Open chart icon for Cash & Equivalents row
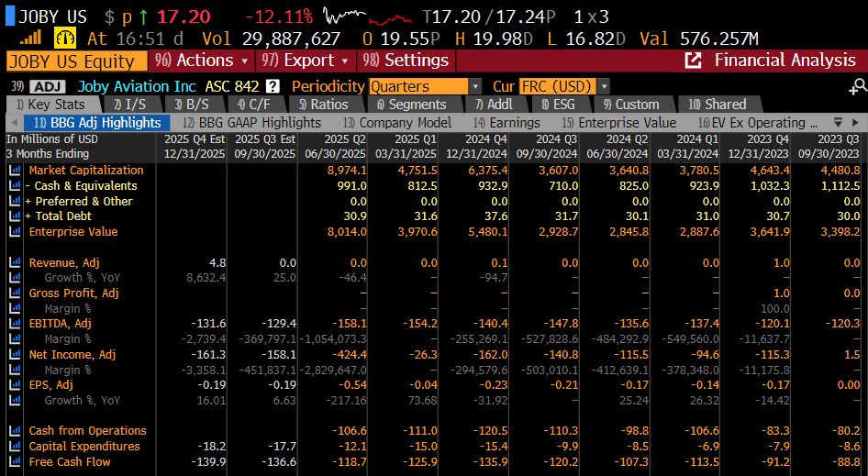The height and width of the screenshot is (476, 868). tap(15, 186)
